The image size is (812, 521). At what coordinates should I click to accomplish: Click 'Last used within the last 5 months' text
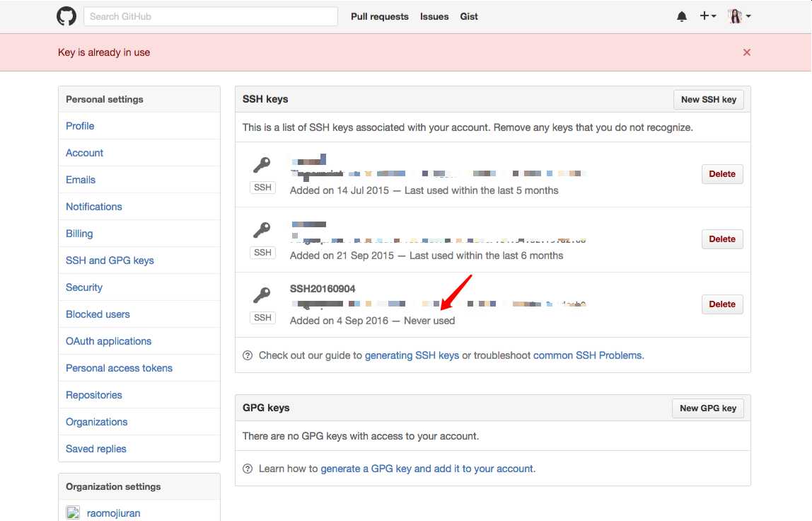click(481, 191)
